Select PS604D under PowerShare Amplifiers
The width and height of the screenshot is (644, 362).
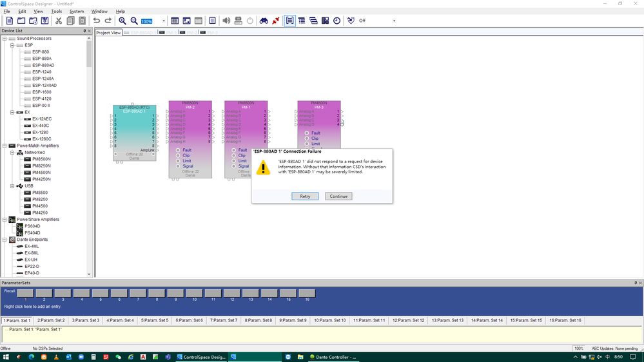click(32, 226)
